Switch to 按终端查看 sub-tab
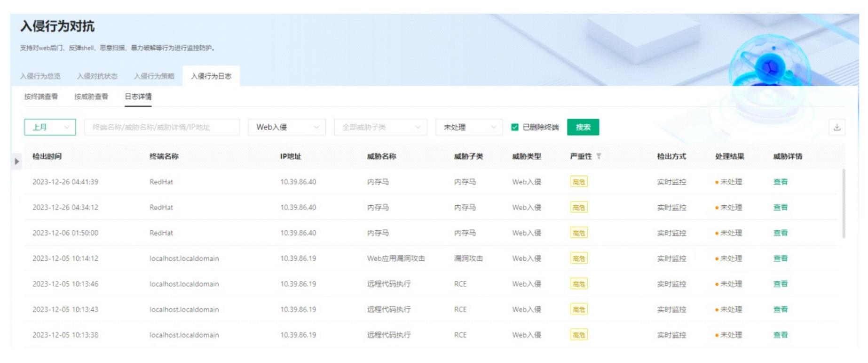Screen dimensions: 868x363 (x=41, y=97)
